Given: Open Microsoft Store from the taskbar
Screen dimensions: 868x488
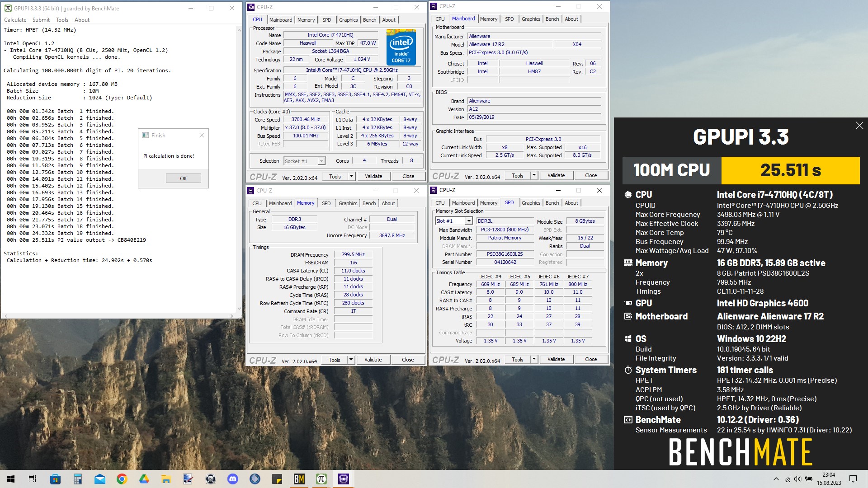Looking at the screenshot, I should point(56,479).
